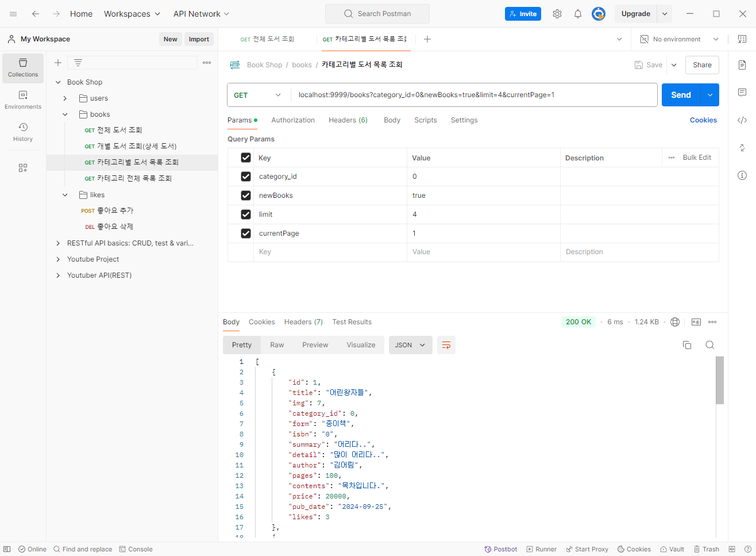Click the Search Postman box
Image resolution: width=756 pixels, height=556 pixels.
[377, 14]
